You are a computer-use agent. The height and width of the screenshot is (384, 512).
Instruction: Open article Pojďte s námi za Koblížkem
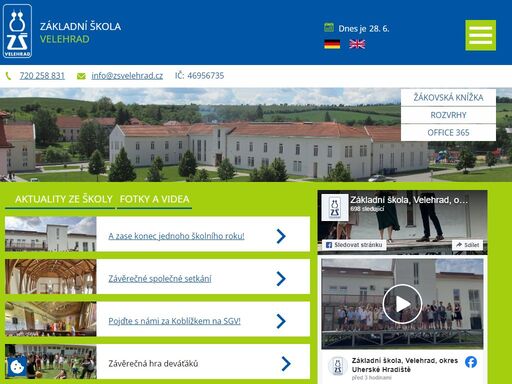pos(174,321)
